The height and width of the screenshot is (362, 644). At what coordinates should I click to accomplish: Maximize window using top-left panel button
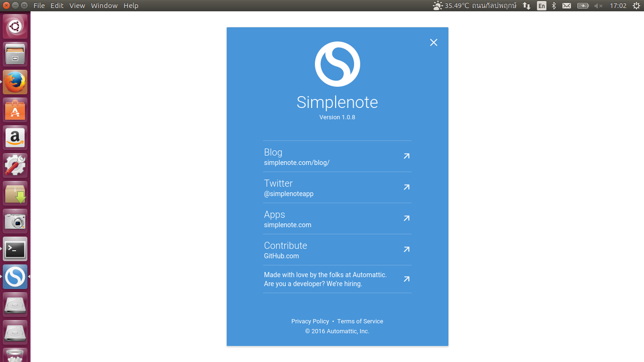tap(24, 6)
